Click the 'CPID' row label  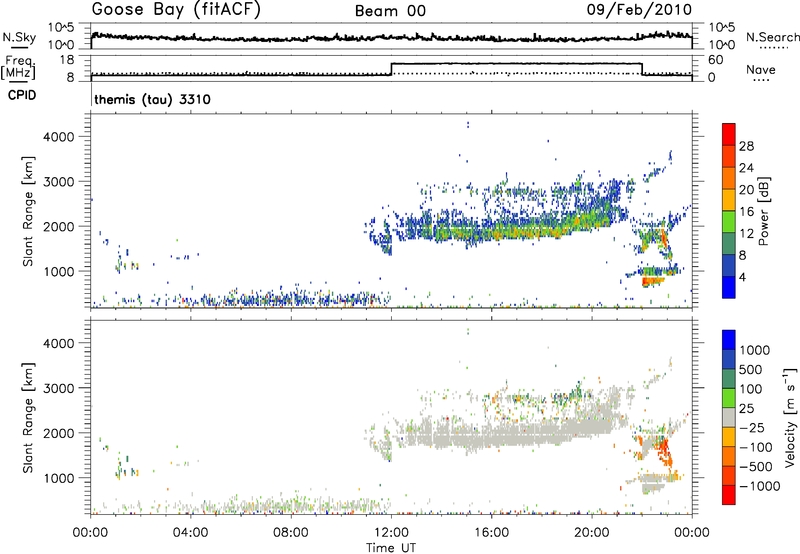pos(22,95)
